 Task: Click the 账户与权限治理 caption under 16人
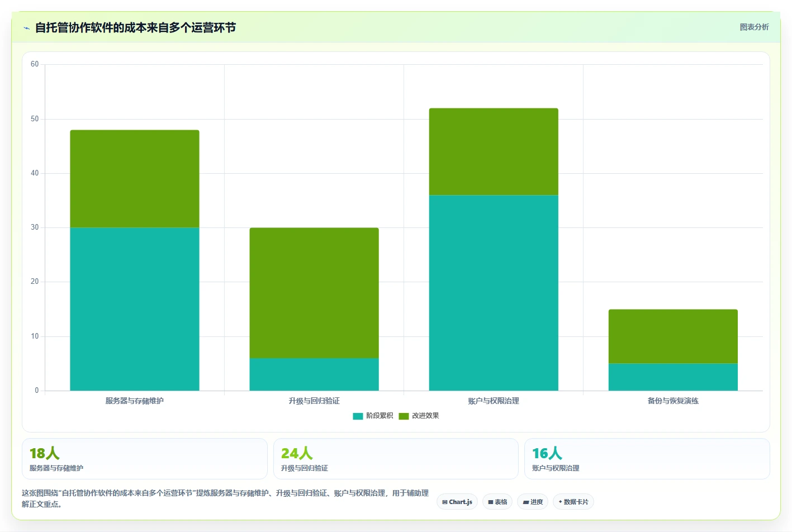[x=556, y=468]
